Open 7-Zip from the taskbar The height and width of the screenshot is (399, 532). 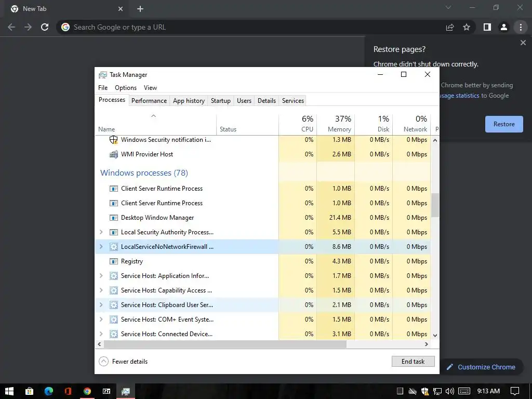pyautogui.click(x=107, y=391)
